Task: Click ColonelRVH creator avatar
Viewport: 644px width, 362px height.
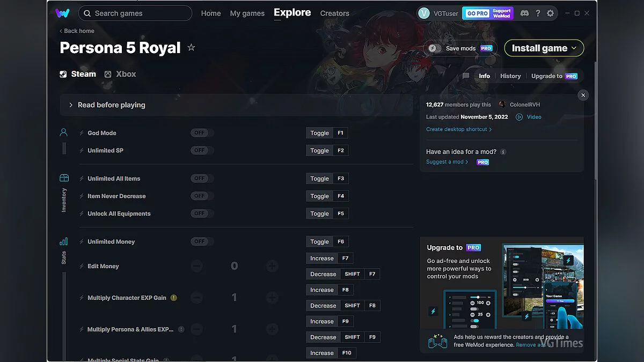Action: click(x=502, y=105)
